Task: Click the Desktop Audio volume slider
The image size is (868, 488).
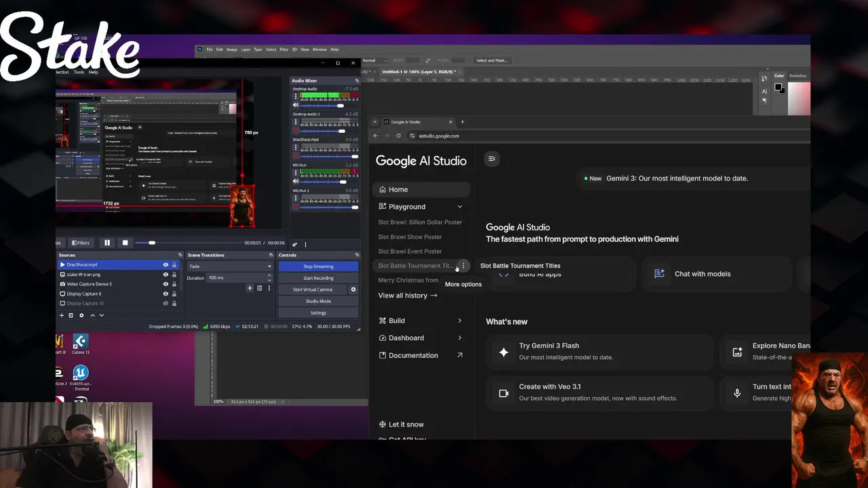Action: pyautogui.click(x=330, y=105)
